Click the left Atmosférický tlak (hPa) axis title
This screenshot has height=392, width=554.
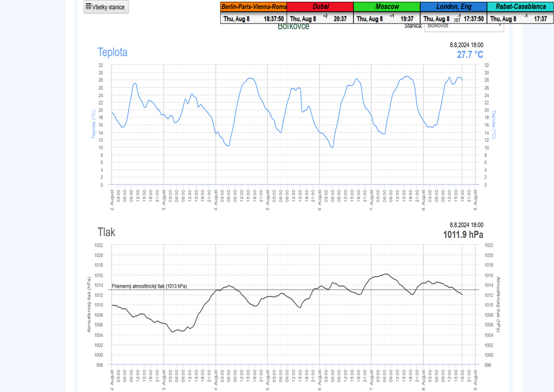[x=89, y=304]
